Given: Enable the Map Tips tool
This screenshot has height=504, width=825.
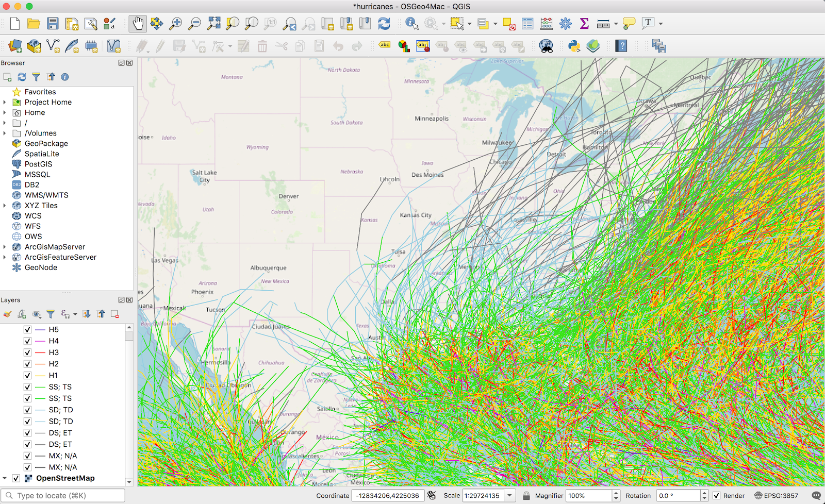Looking at the screenshot, I should pyautogui.click(x=629, y=24).
